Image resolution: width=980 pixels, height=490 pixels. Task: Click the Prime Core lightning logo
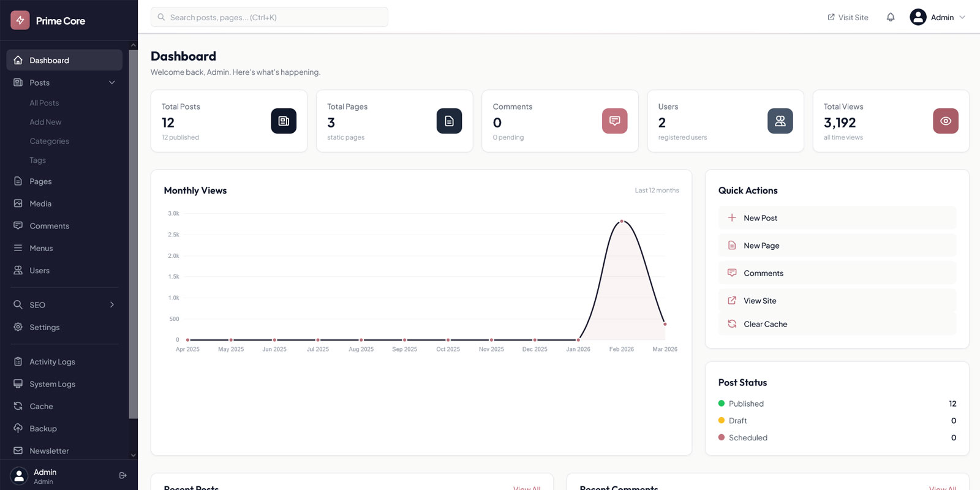coord(20,20)
